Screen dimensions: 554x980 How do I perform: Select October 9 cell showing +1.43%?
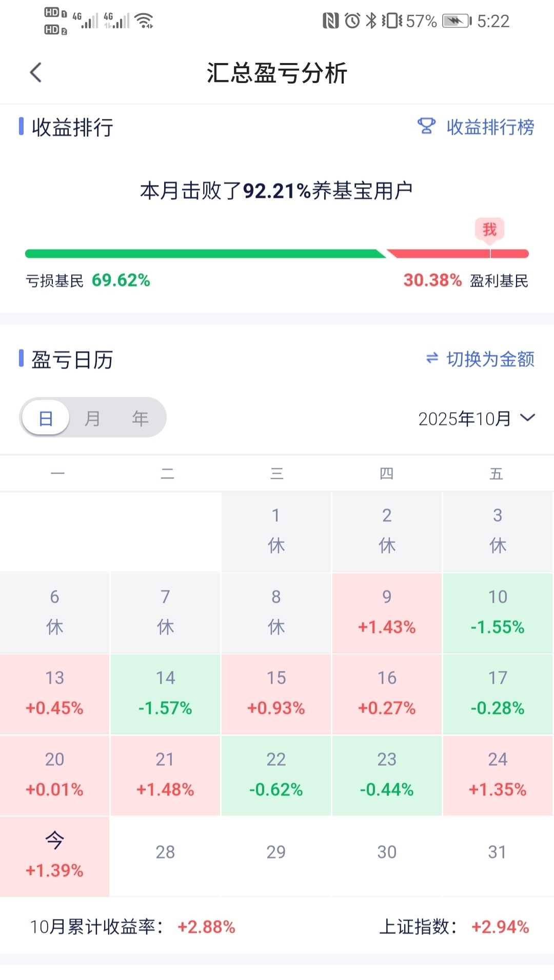pyautogui.click(x=387, y=612)
